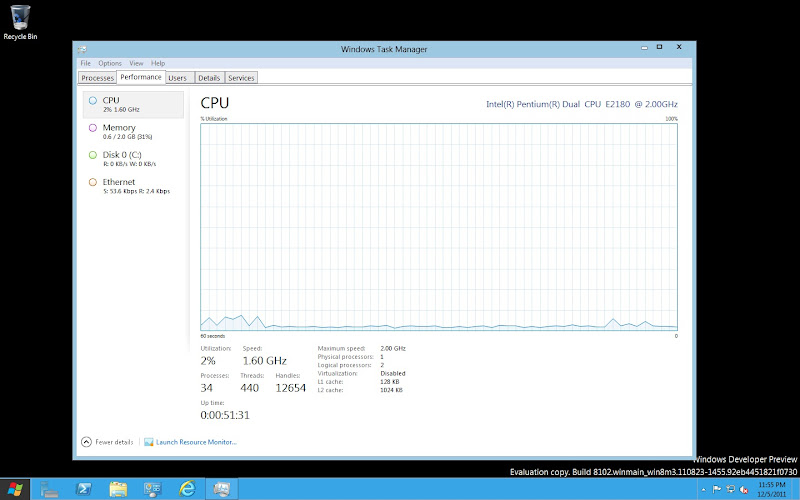Screen dimensions: 800x500
Task: Click the large Speed value 1.60 GHz
Action: (x=264, y=361)
